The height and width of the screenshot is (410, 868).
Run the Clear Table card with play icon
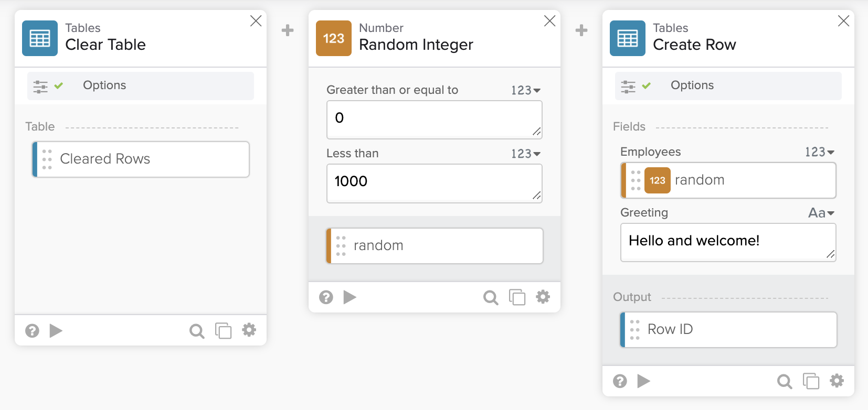56,331
